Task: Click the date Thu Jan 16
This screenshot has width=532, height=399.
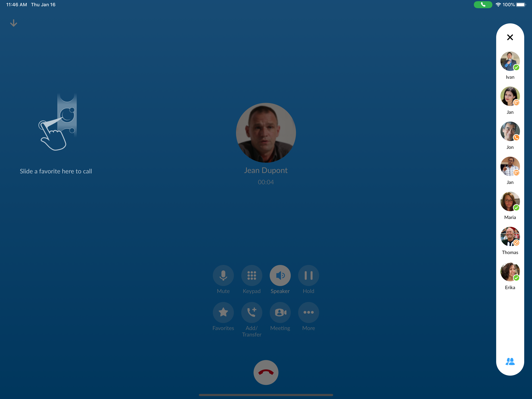Action: 43,4
